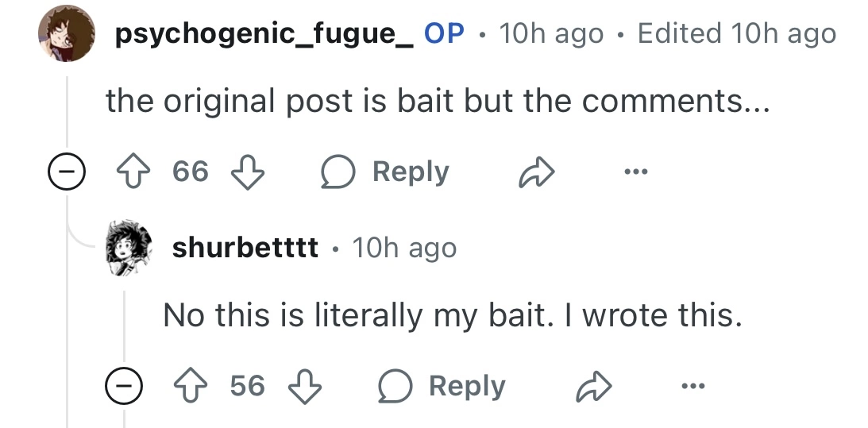Image resolution: width=868 pixels, height=428 pixels.
Task: Click the '10h ago' timestamp on shurbetttt's reply
Action: pos(404,249)
